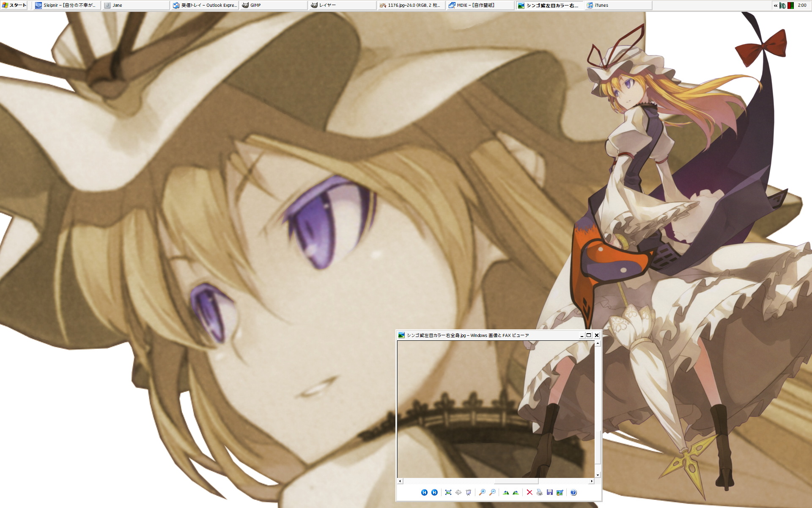Rotate the image counterclockwise
Image resolution: width=812 pixels, height=508 pixels.
click(x=516, y=492)
